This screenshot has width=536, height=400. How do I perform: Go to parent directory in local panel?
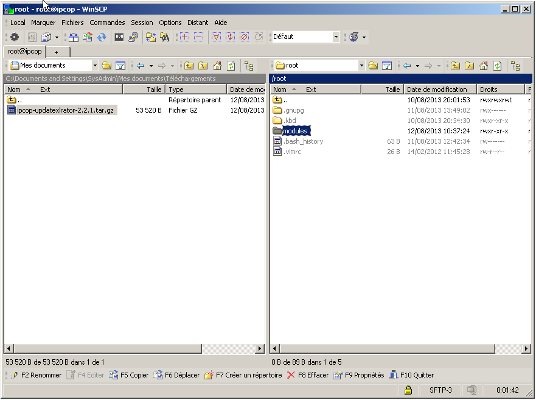click(189, 65)
